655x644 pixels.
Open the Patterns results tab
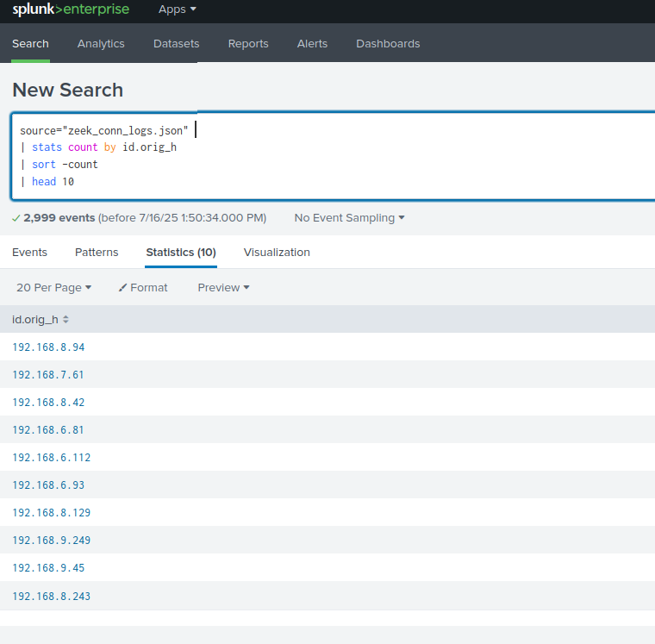pos(97,253)
